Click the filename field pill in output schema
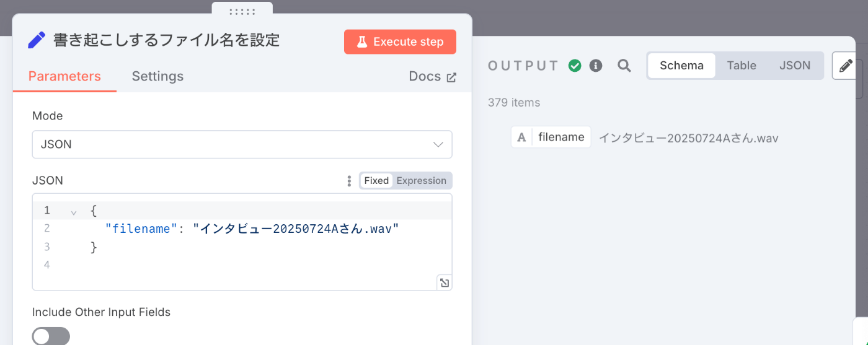 (x=551, y=137)
